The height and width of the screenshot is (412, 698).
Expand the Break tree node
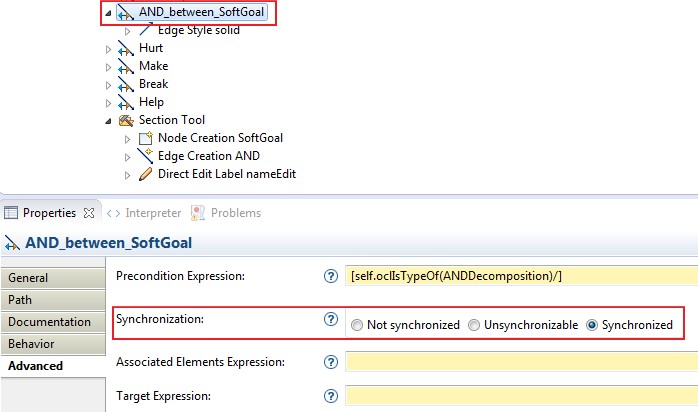109,84
